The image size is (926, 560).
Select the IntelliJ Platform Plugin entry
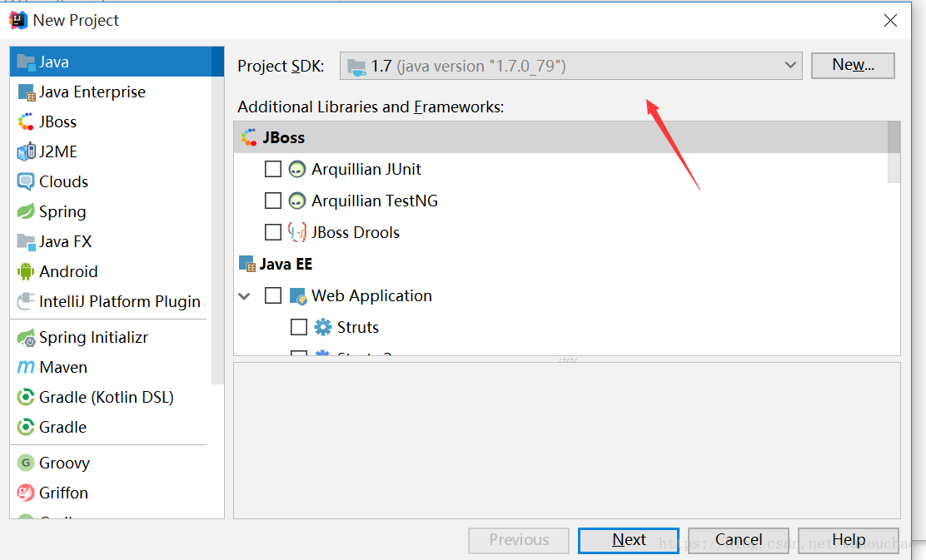coord(111,301)
